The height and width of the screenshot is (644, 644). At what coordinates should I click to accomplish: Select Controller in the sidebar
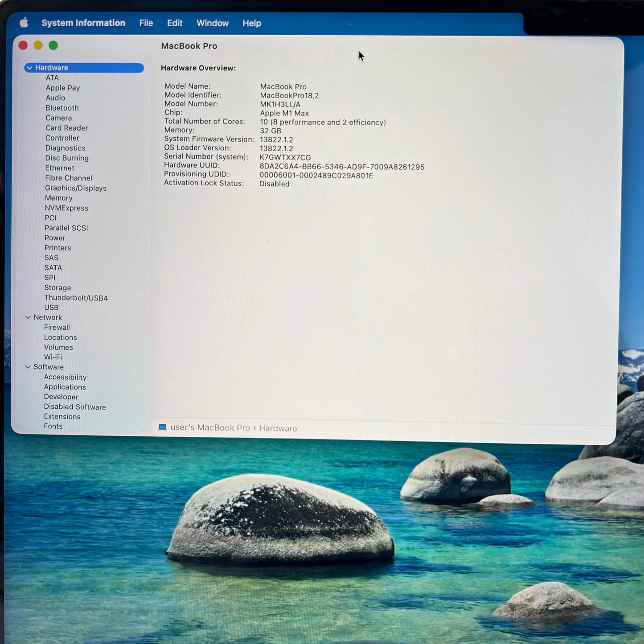[x=62, y=138]
